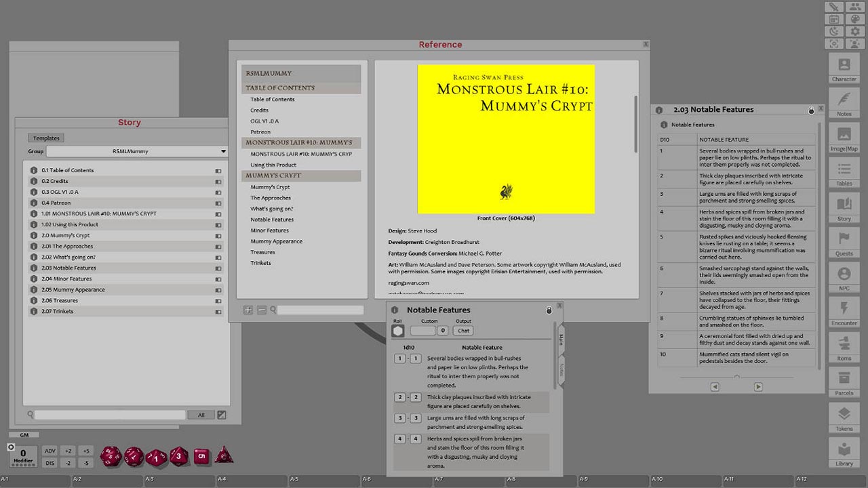Image resolution: width=868 pixels, height=488 pixels.
Task: Click the party sheet people icon
Action: 854,7
